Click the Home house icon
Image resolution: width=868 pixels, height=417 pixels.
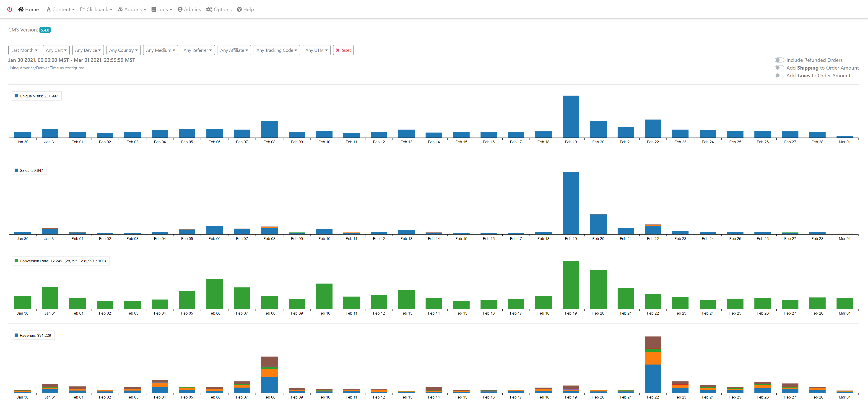click(x=21, y=9)
